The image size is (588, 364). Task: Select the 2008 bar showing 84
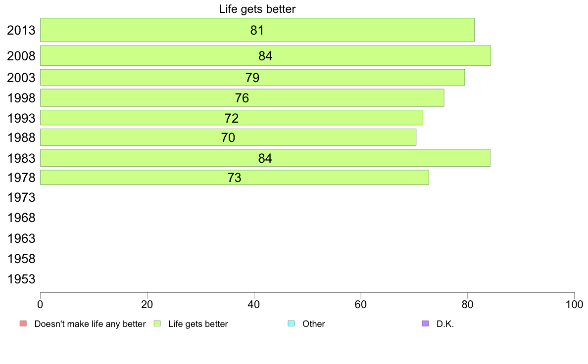pos(265,55)
